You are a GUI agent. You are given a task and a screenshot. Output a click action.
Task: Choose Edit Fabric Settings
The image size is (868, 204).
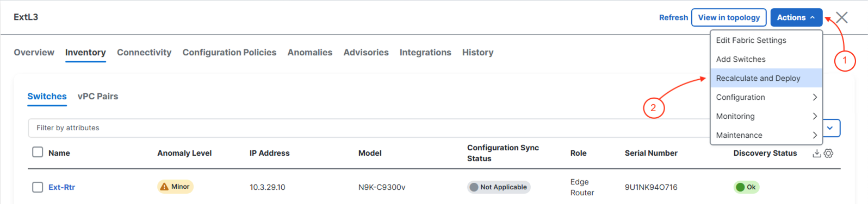point(766,40)
